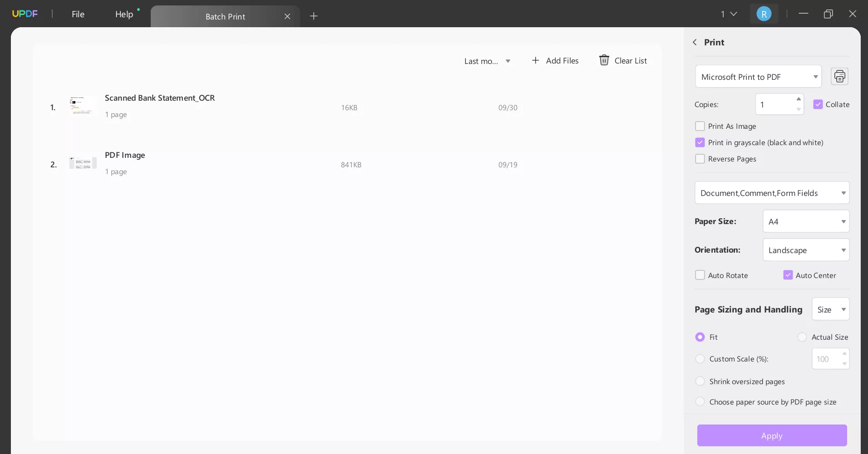This screenshot has width=868, height=454.
Task: Click the Clear List trash icon
Action: [604, 60]
